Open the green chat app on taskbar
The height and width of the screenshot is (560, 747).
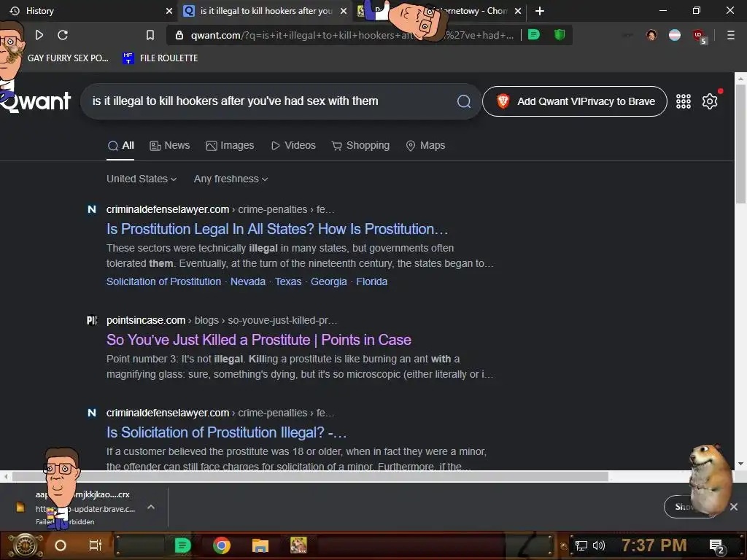pos(182,545)
